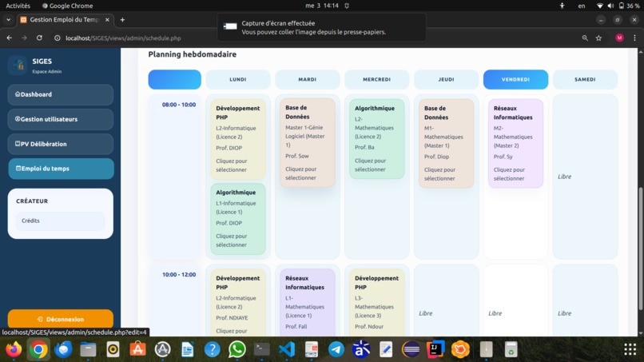Select Wednesday Algorithmique Prof. Ba card
The width and height of the screenshot is (644, 362).
pos(376,138)
